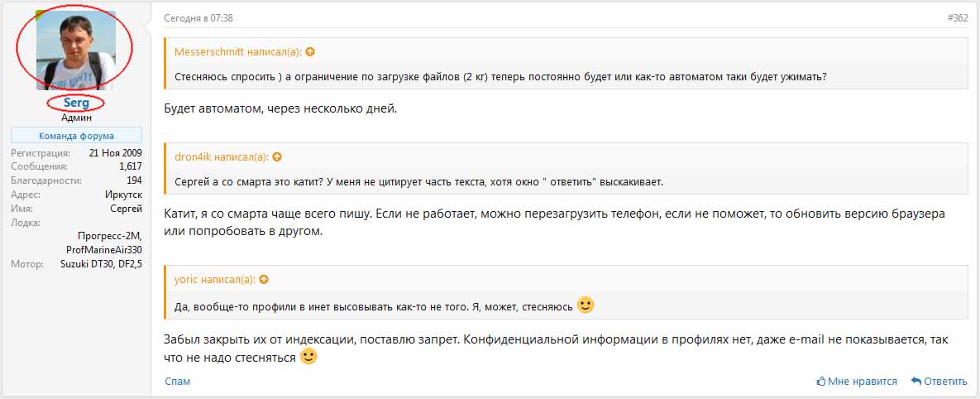Click the Благодарности count 194
980x399 pixels.
(x=134, y=180)
